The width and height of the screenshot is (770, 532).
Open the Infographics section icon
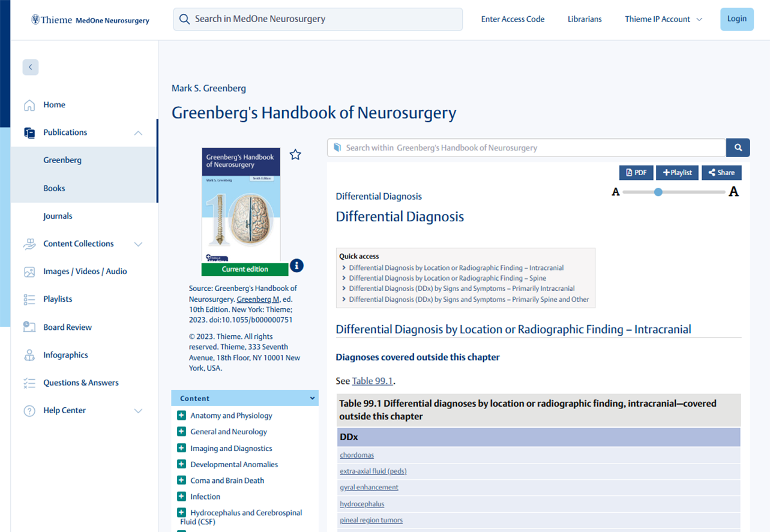(29, 354)
